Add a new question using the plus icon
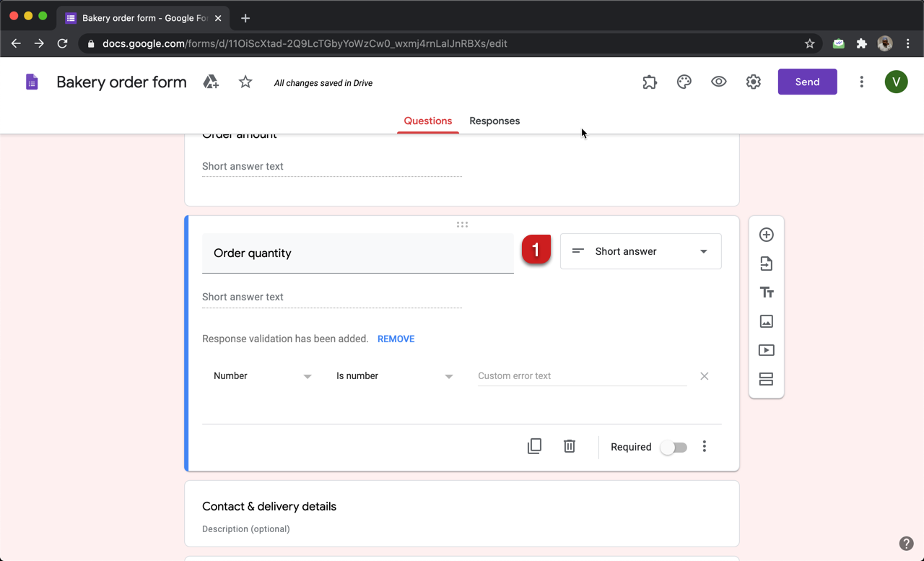This screenshot has height=561, width=924. point(766,235)
